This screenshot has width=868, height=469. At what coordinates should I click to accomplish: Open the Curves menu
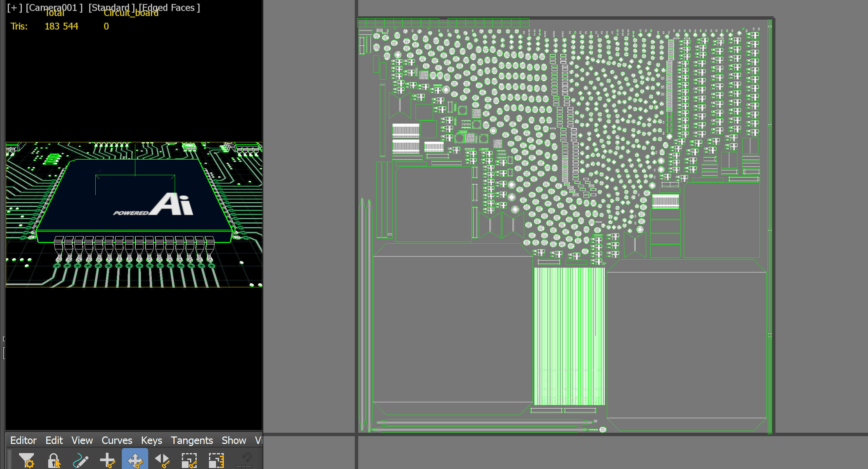pos(117,440)
